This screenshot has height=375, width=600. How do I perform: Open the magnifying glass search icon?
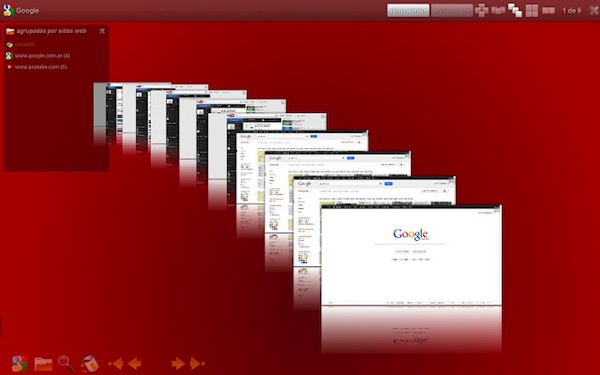66,363
